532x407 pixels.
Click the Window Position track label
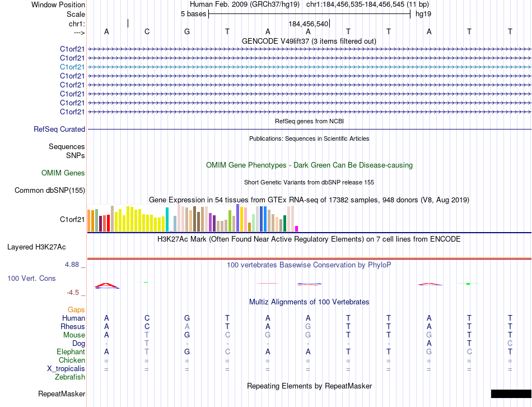point(58,4)
